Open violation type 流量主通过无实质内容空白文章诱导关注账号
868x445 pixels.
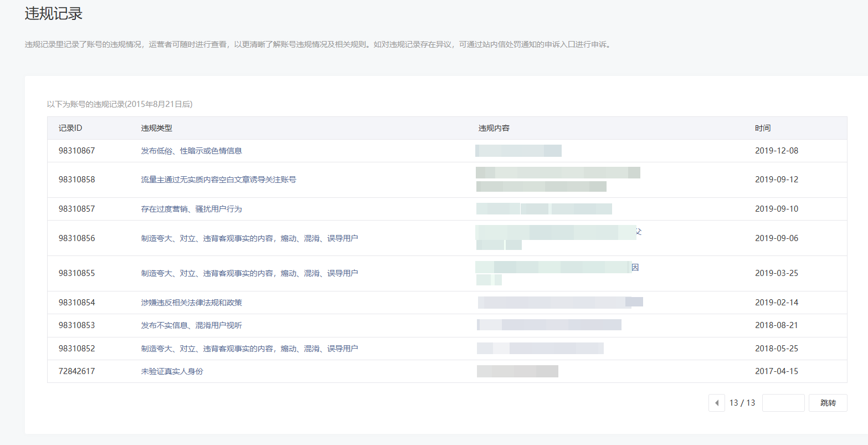[x=219, y=180]
